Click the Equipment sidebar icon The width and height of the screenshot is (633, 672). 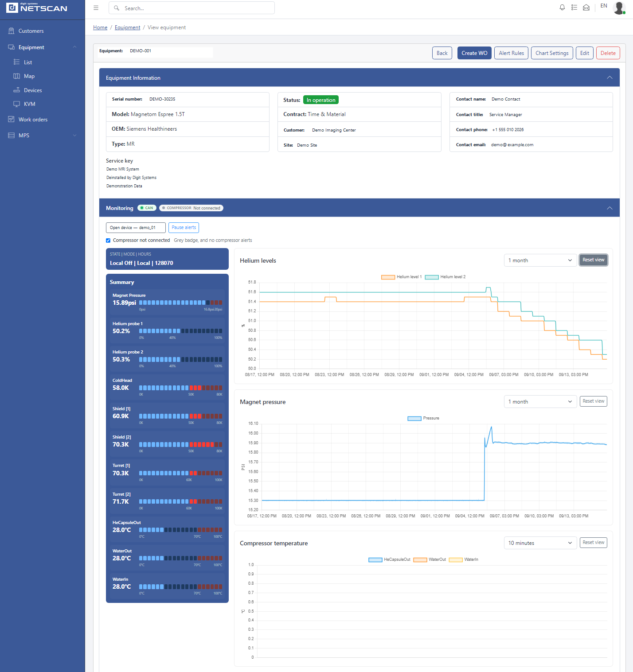click(x=12, y=47)
